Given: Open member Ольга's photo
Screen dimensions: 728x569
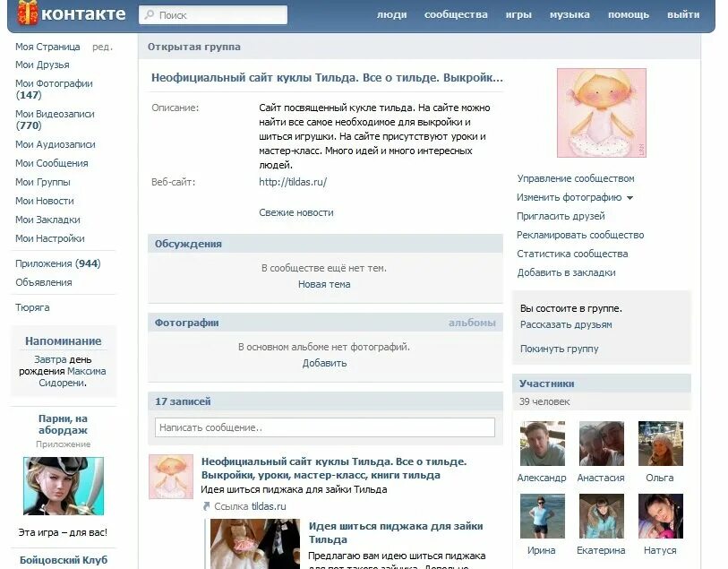Looking at the screenshot, I should (x=661, y=444).
